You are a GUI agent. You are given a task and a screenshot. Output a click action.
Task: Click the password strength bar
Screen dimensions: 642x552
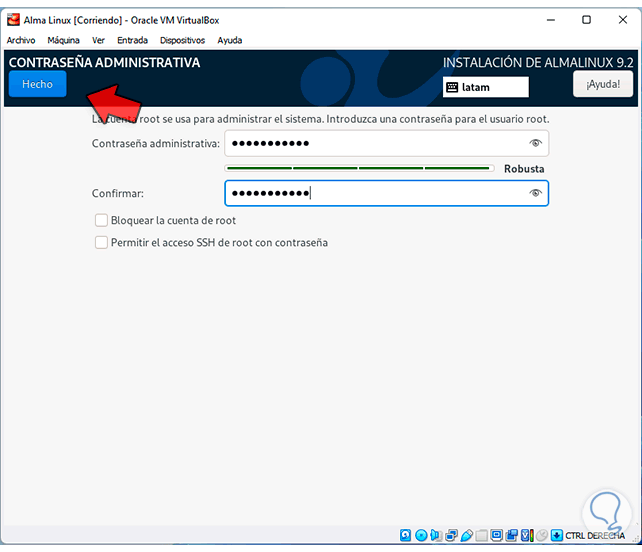point(359,168)
